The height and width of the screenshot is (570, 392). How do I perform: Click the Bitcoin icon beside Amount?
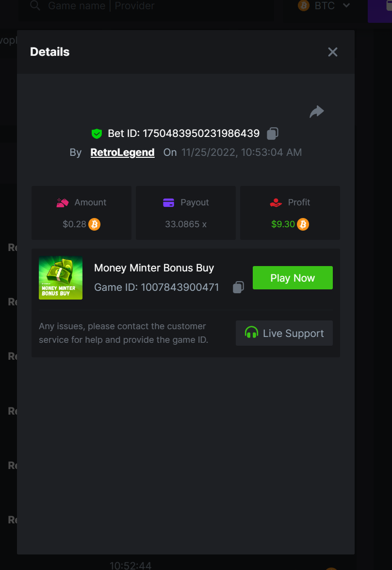[x=95, y=224]
